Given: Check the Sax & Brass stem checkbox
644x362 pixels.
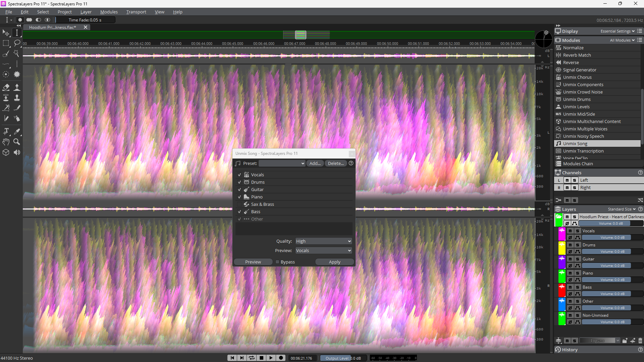Looking at the screenshot, I should (x=239, y=204).
